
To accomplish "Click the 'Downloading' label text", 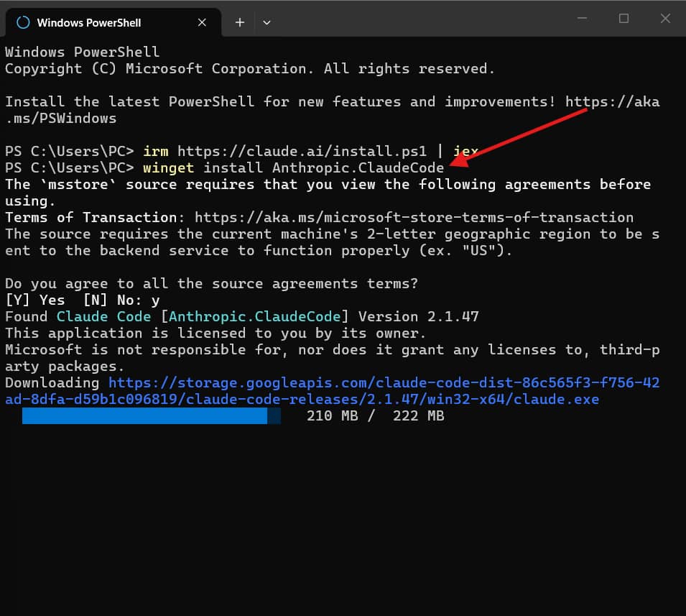I will (52, 382).
